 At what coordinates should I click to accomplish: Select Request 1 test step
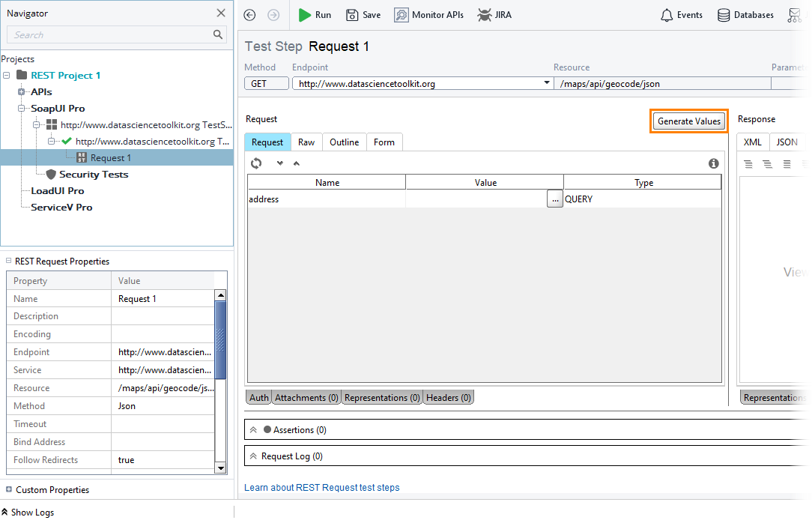110,158
